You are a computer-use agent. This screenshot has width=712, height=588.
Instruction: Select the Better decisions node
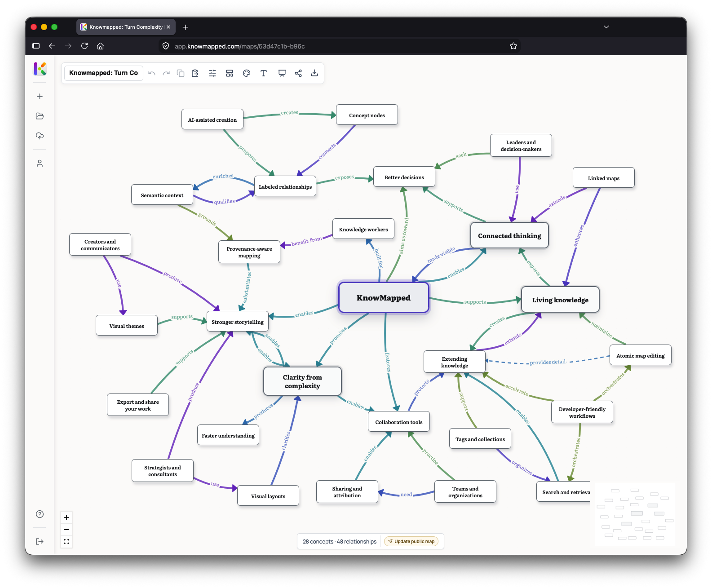pyautogui.click(x=404, y=177)
